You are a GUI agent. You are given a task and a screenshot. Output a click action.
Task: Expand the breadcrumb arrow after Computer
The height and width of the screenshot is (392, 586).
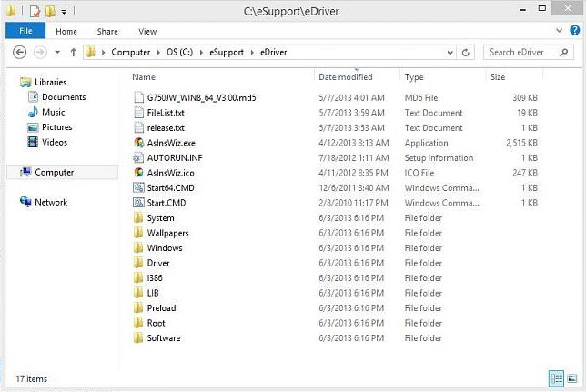(x=158, y=53)
